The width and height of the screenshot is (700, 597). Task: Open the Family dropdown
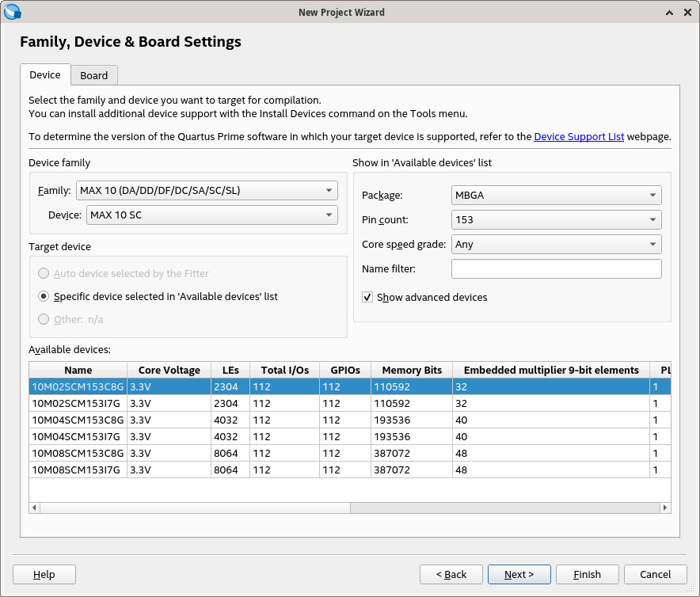pos(207,190)
